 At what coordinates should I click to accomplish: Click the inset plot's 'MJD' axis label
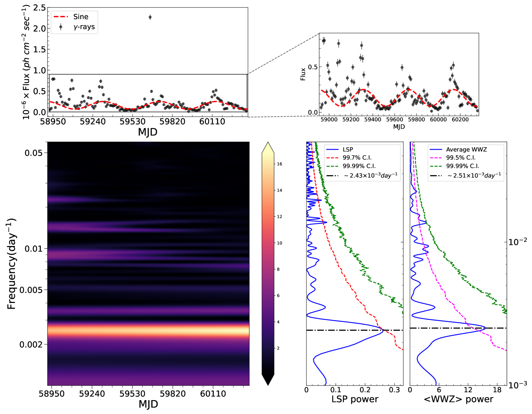pyautogui.click(x=399, y=127)
